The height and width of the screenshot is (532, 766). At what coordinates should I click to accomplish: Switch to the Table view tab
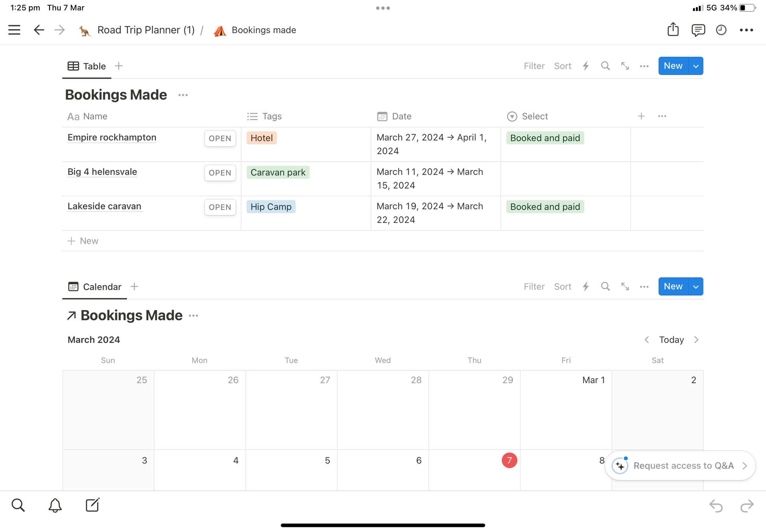[x=87, y=66]
